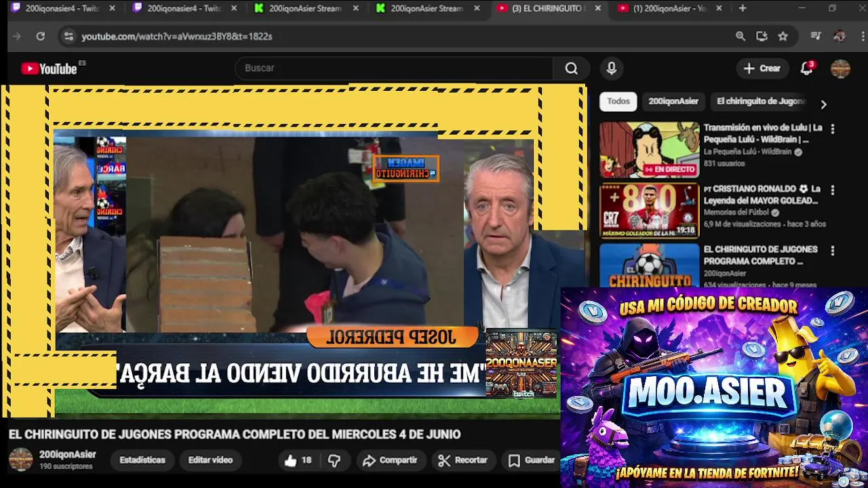868x488 pixels.
Task: Open the YouTube account avatar menu
Action: [x=840, y=68]
